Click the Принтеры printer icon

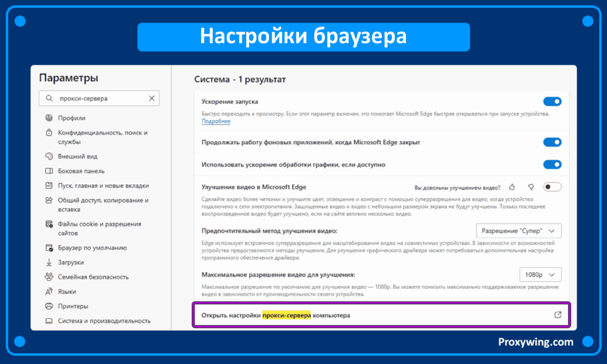click(x=49, y=306)
